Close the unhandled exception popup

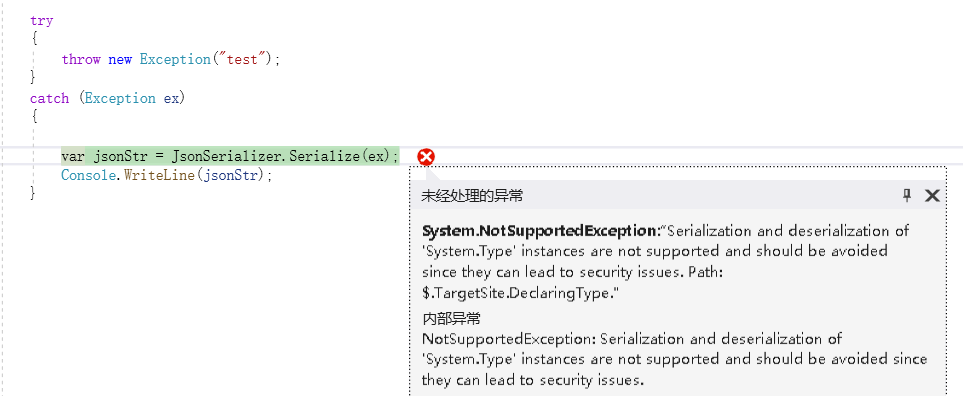932,196
